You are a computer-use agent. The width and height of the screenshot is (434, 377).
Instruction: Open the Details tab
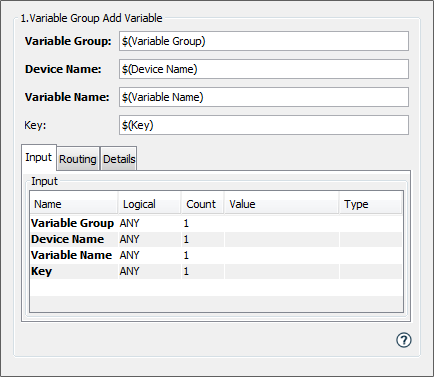(x=119, y=159)
